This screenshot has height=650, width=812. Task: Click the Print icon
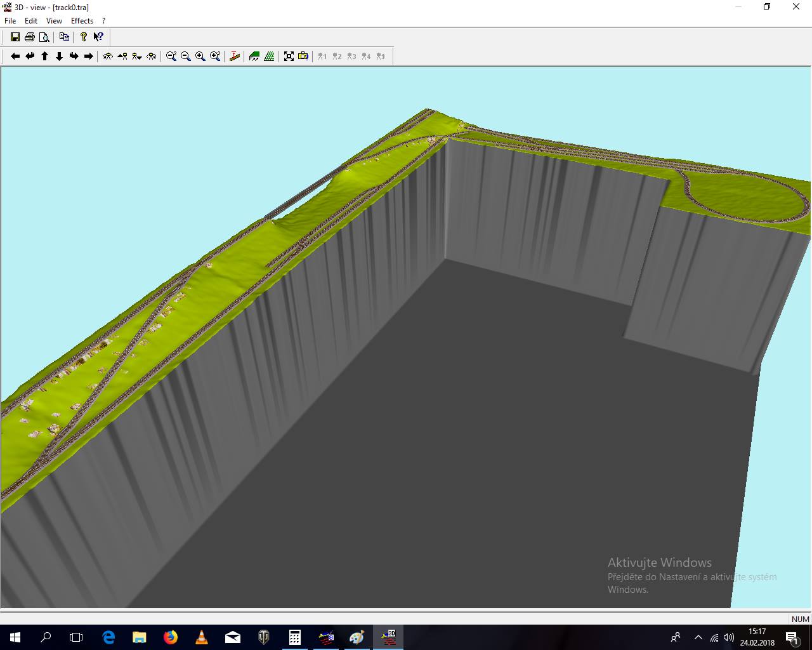coord(30,37)
